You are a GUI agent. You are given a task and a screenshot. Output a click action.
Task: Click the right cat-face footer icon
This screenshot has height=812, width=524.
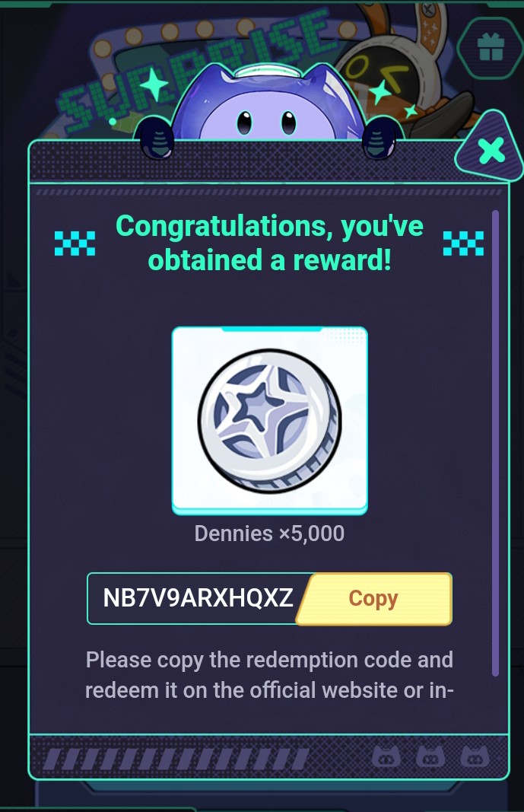pos(475,758)
